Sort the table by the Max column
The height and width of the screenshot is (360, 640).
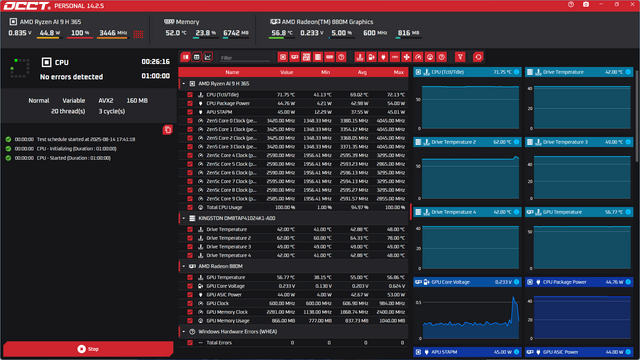click(398, 72)
